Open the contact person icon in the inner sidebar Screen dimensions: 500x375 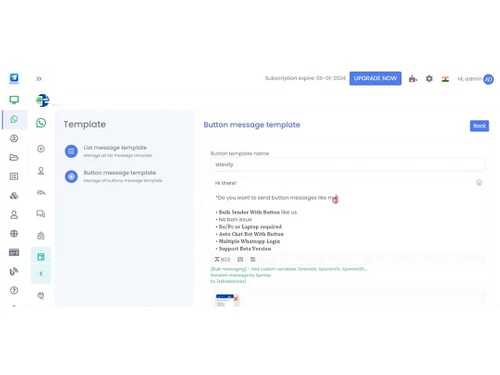(x=41, y=171)
